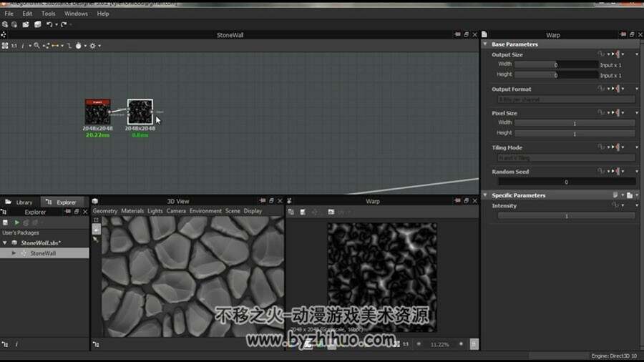Viewport: 644px width, 362px height.
Task: Pin the Warp parameters panel
Action: coord(623,34)
